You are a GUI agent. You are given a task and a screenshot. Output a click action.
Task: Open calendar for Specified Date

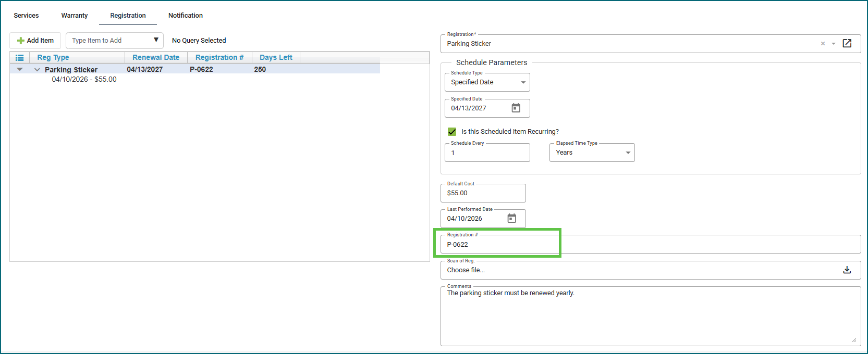pyautogui.click(x=516, y=108)
